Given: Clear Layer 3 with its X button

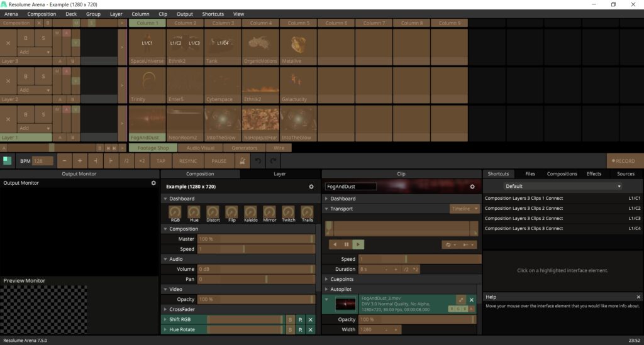Looking at the screenshot, I should pos(8,43).
